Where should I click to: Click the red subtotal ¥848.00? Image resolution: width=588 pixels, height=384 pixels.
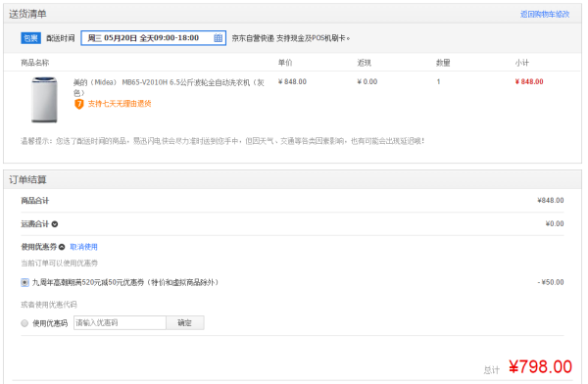529,81
